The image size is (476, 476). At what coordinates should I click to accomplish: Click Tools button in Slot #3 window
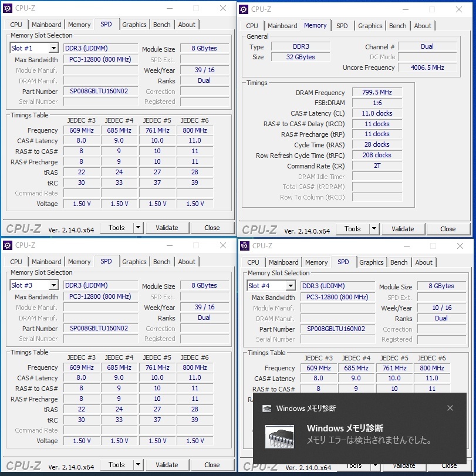117,465
